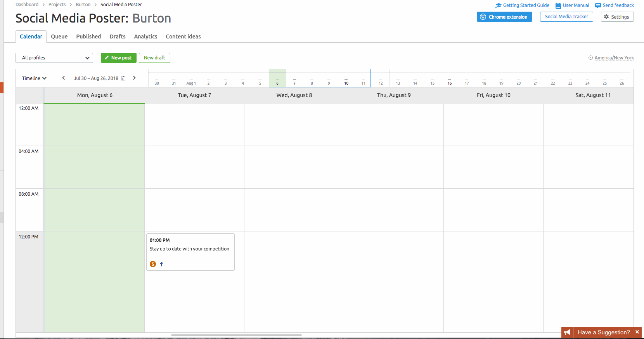The image size is (644, 339).
Task: Expand the All profiles dropdown
Action: coord(54,58)
